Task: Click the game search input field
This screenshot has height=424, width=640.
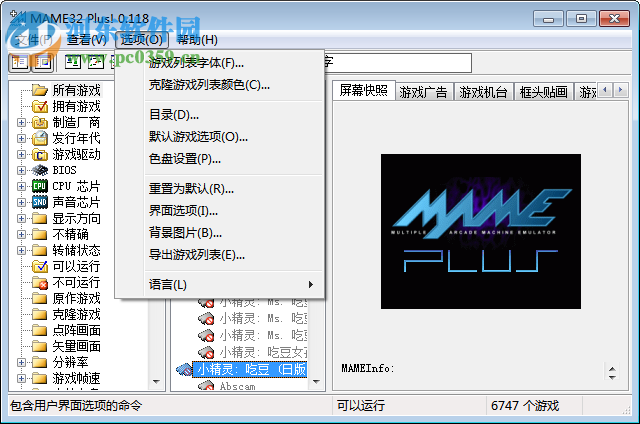Action: [x=397, y=62]
